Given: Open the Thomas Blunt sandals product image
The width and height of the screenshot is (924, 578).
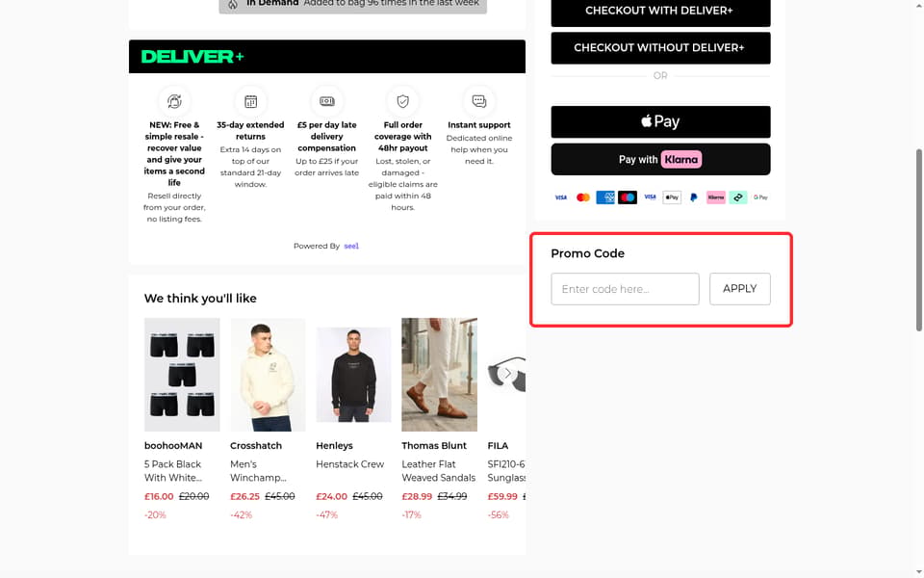Looking at the screenshot, I should click(x=439, y=375).
